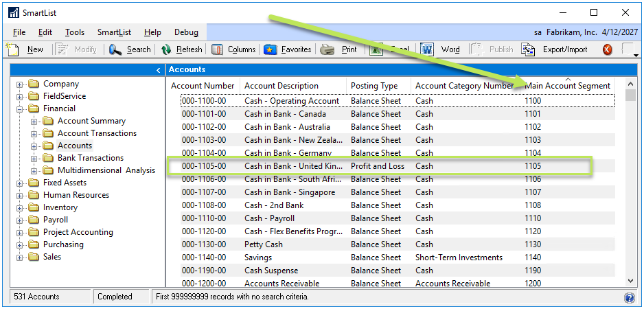Click account number 000-1140-00
Viewport: 644px width, 309px height.
204,257
